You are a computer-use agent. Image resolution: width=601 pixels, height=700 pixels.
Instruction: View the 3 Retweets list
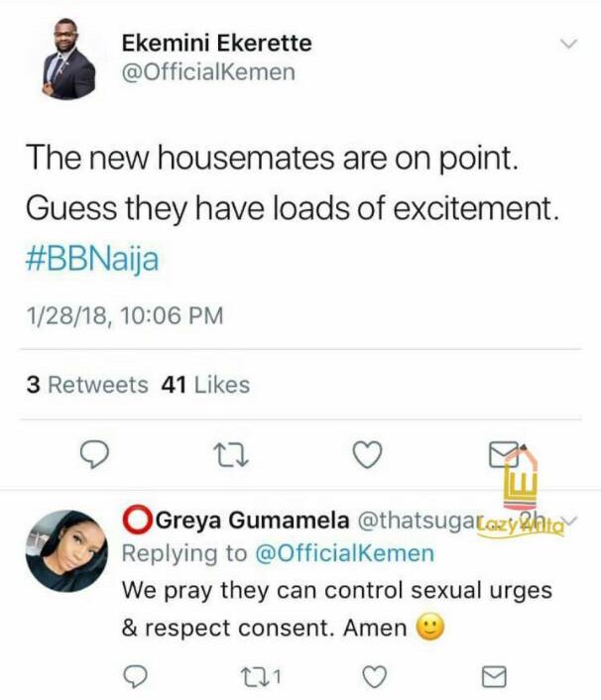coord(87,385)
